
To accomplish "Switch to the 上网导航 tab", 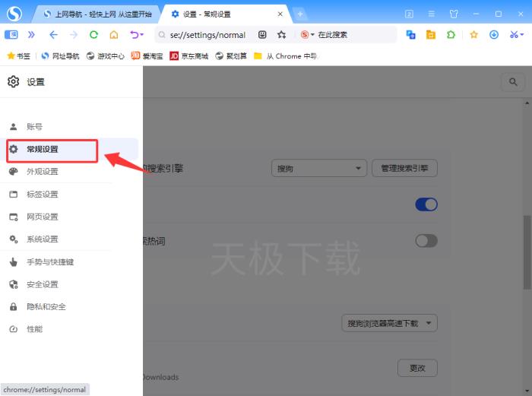I will (x=99, y=14).
